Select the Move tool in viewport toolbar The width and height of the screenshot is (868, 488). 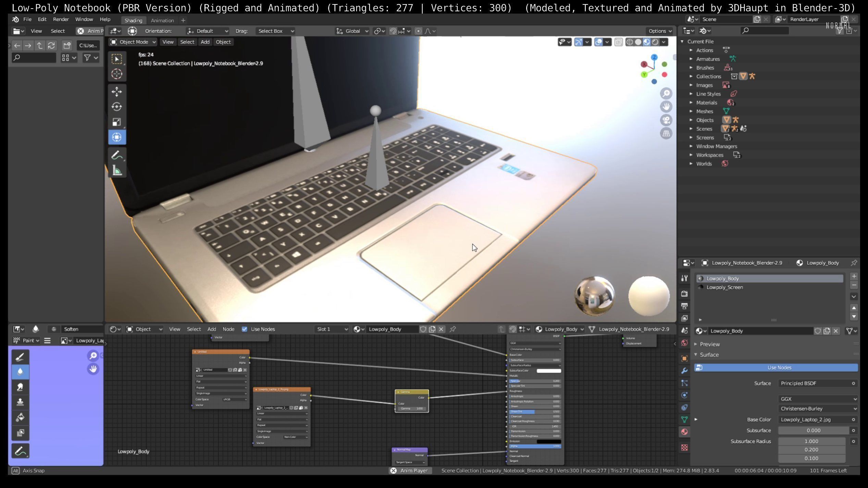pyautogui.click(x=116, y=92)
